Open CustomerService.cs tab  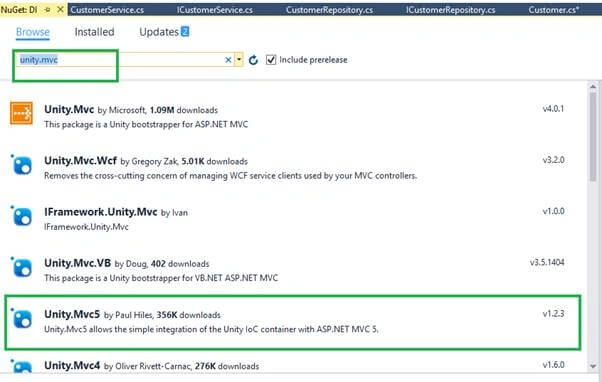coord(107,10)
